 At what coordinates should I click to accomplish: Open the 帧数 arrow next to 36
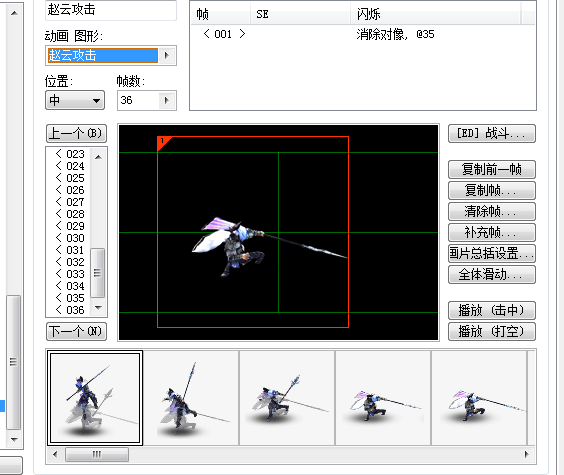[x=167, y=100]
